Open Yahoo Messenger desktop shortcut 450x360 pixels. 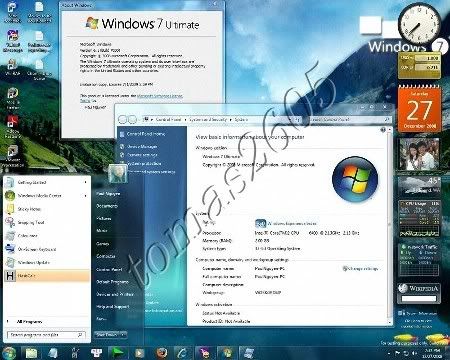(x=12, y=42)
